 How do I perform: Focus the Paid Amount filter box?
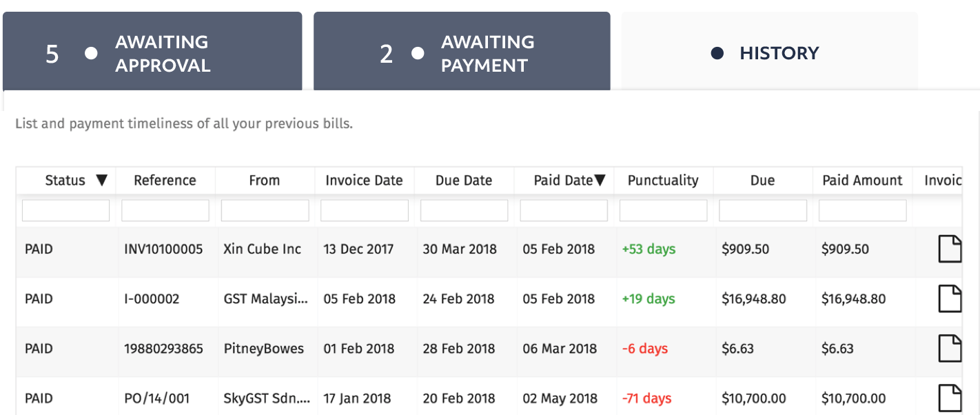(x=862, y=210)
